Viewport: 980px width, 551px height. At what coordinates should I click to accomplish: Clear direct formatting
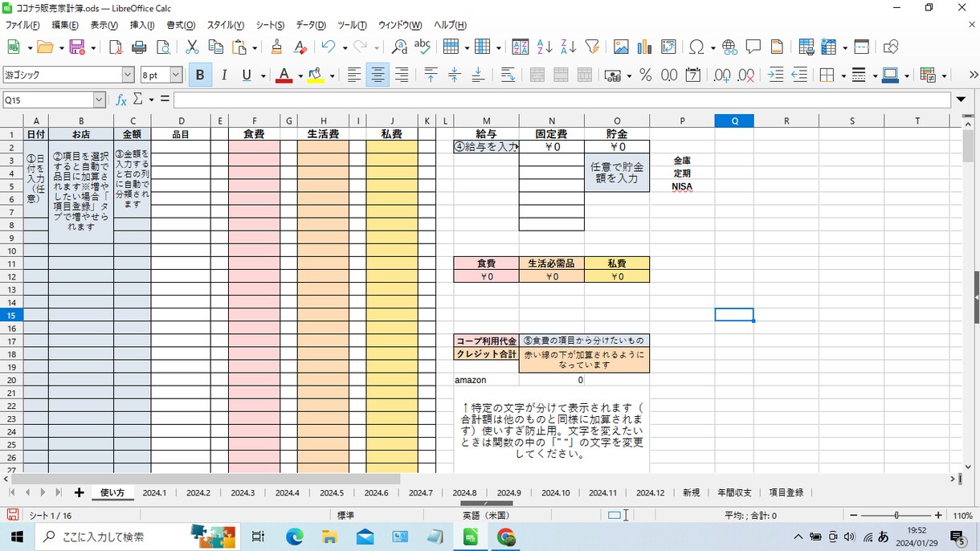click(300, 47)
